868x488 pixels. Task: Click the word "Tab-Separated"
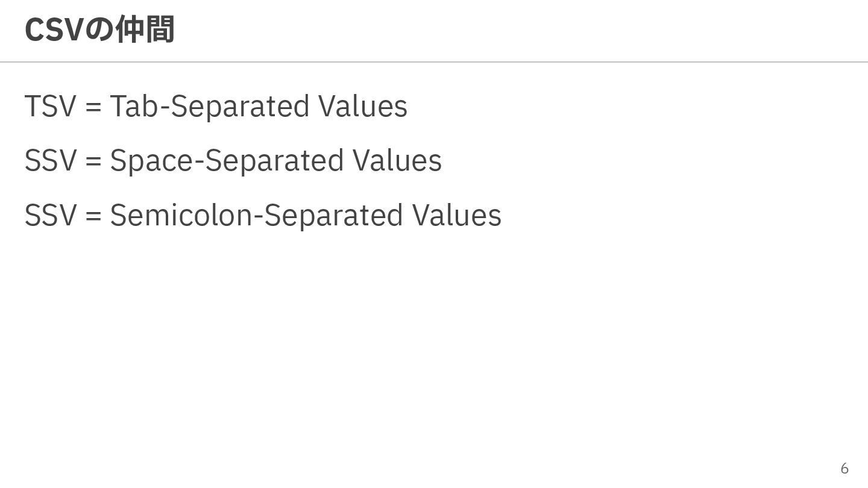209,107
